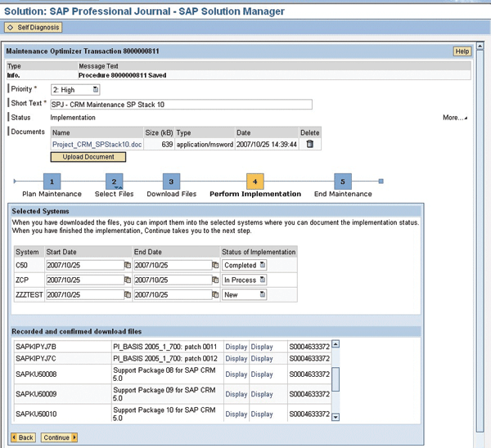Click download files list scroll up arrow
The width and height of the screenshot is (491, 448).
point(336,344)
